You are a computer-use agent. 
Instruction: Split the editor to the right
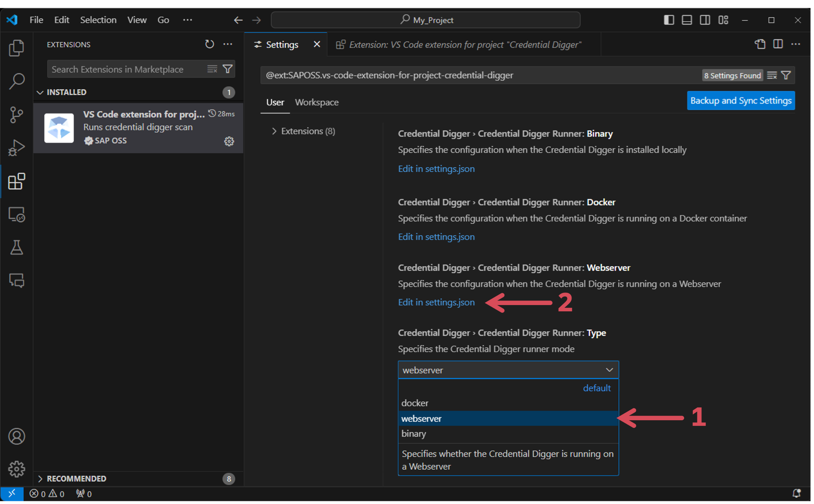[778, 44]
